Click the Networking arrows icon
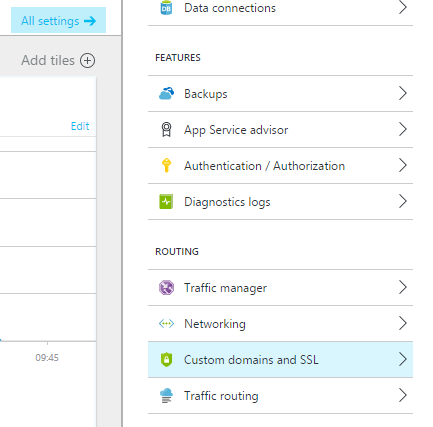Image resolution: width=433 pixels, height=427 pixels. click(166, 324)
